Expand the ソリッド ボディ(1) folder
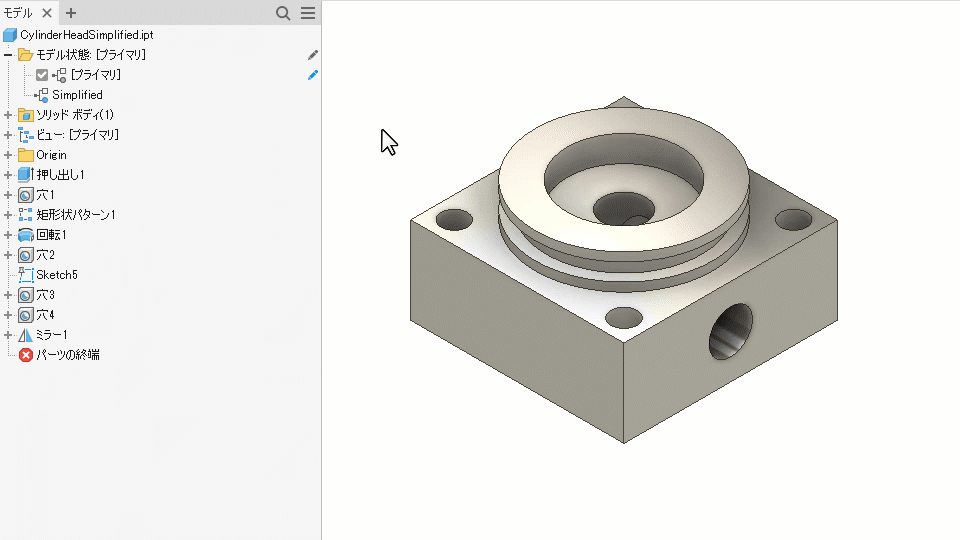This screenshot has width=960, height=540. (x=8, y=115)
